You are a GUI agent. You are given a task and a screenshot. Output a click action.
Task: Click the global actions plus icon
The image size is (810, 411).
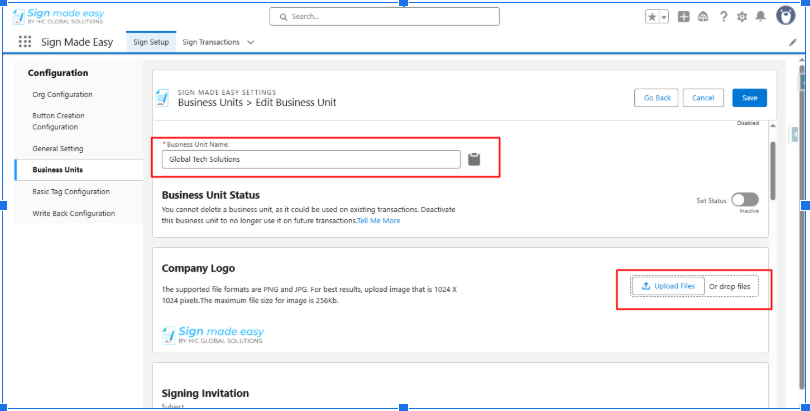click(x=683, y=17)
